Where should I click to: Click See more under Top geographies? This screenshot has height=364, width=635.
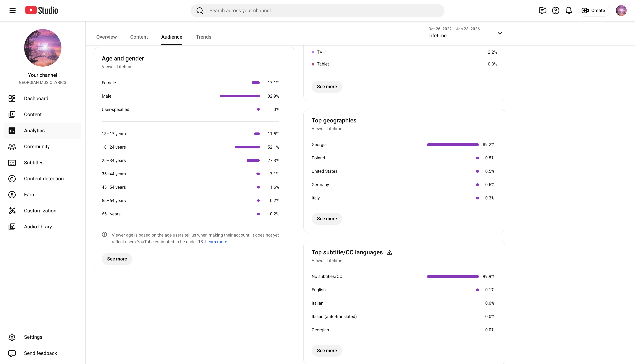(x=327, y=219)
